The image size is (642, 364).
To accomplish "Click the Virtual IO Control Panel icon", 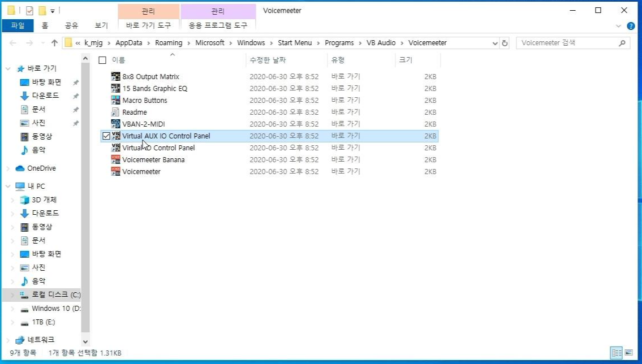I will click(115, 148).
